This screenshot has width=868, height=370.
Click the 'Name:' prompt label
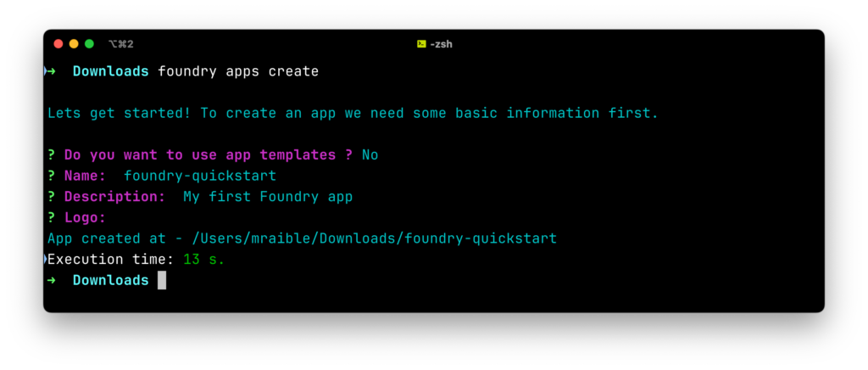click(x=85, y=177)
